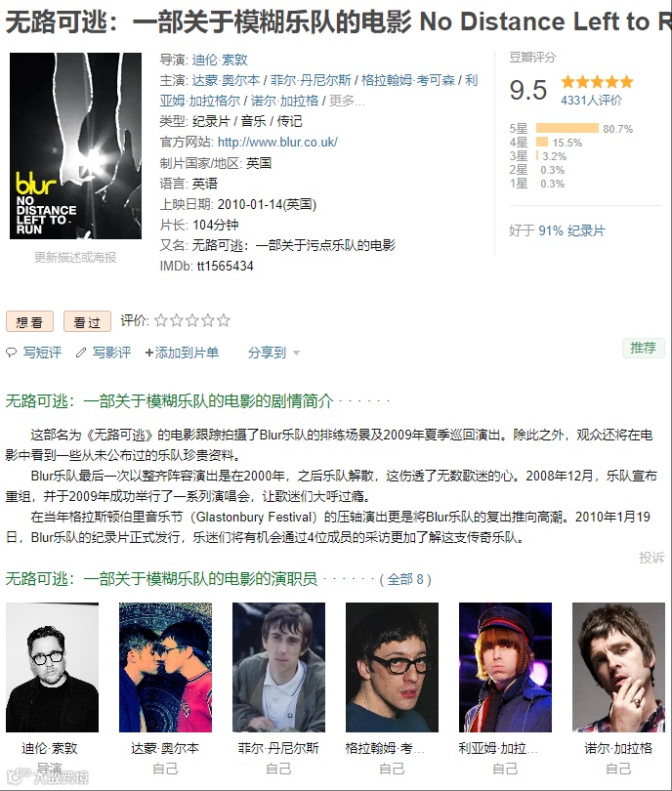672x791 pixels.
Task: Open 好于 91% 纪录片 ranking link
Action: coord(557,231)
